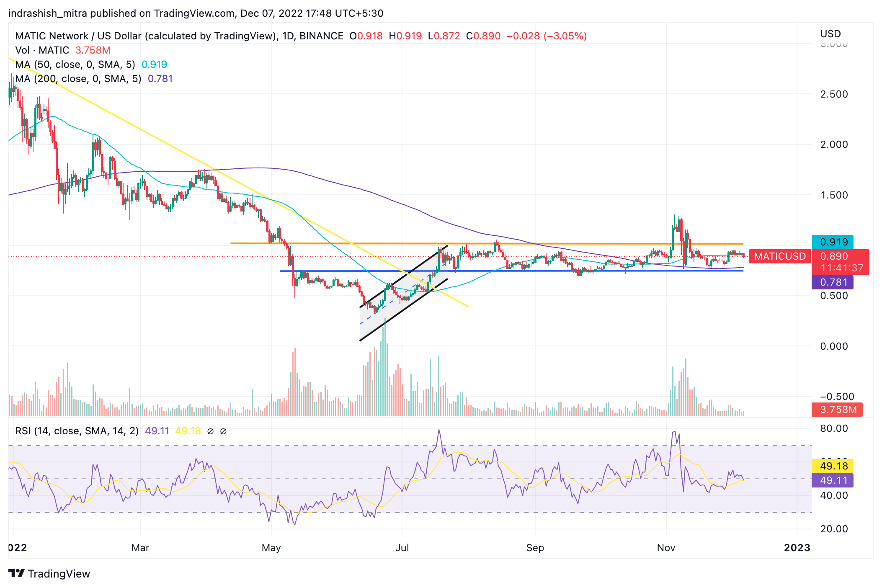Click the −0.500 price axis label
Viewport: 882px width, 588px height.
pyautogui.click(x=836, y=397)
